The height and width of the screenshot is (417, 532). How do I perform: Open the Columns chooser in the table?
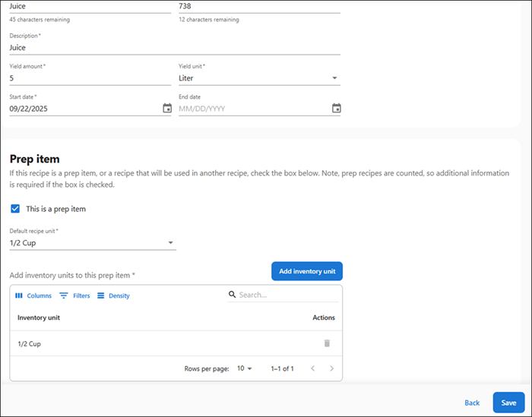tap(33, 295)
